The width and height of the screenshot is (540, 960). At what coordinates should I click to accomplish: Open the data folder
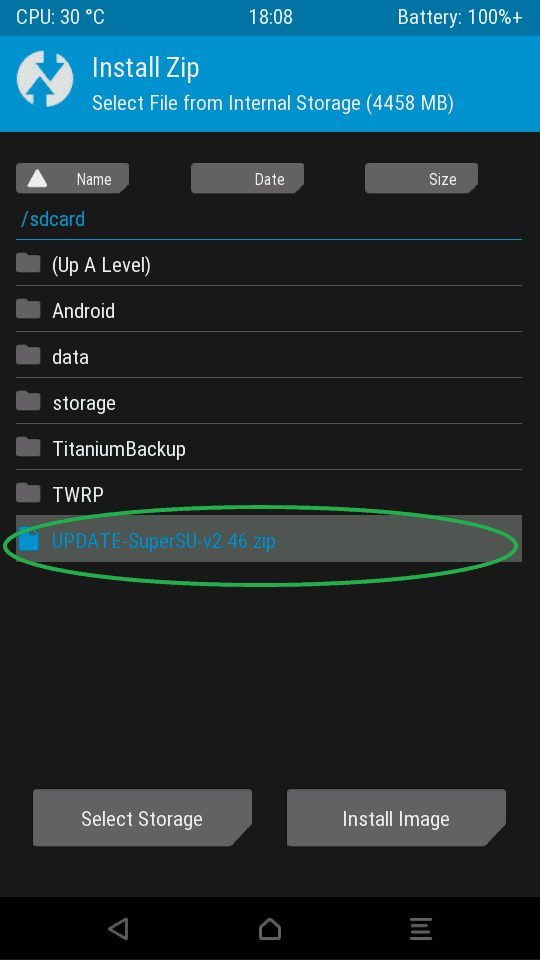(x=269, y=356)
